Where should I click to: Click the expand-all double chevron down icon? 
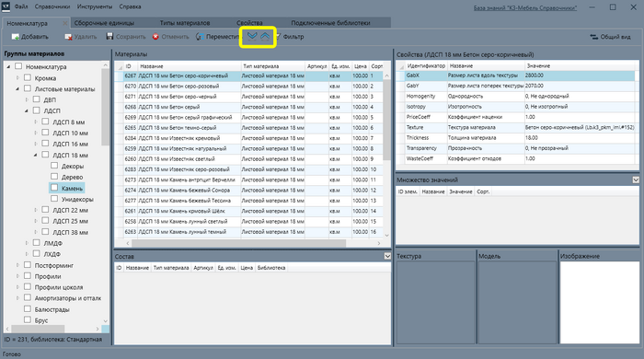pyautogui.click(x=252, y=37)
